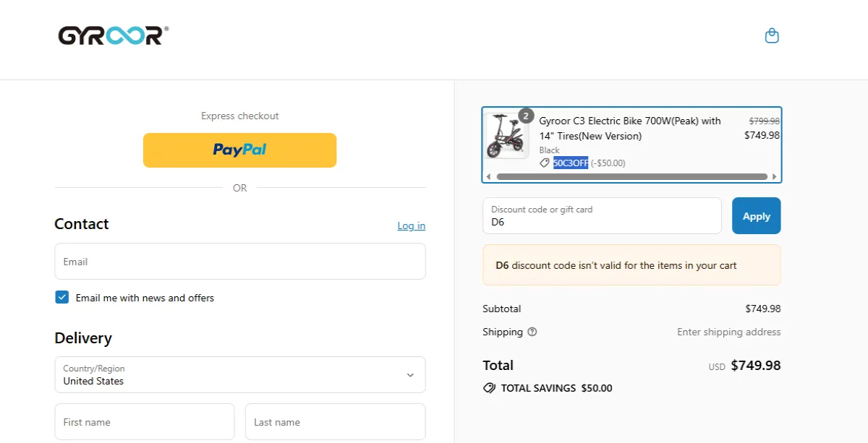Select the First name field
The height and width of the screenshot is (443, 868).
[x=144, y=421]
